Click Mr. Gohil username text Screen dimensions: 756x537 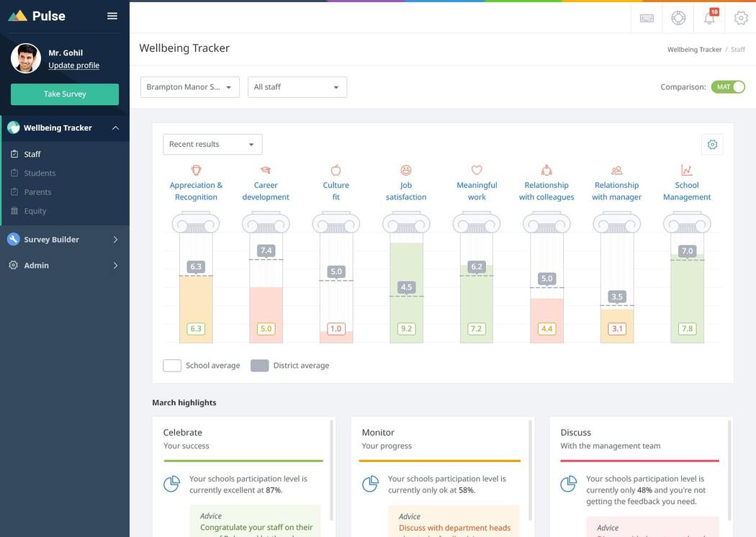coord(66,53)
